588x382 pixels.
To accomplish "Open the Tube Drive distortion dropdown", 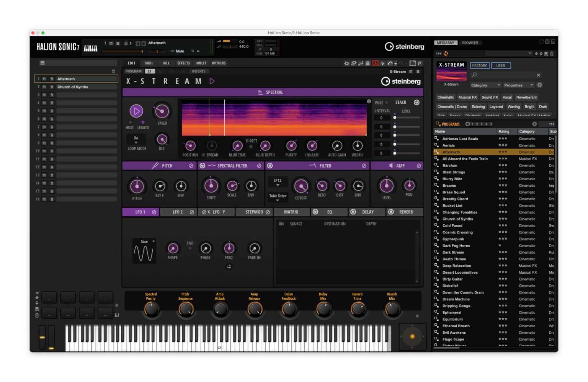I will (x=278, y=198).
